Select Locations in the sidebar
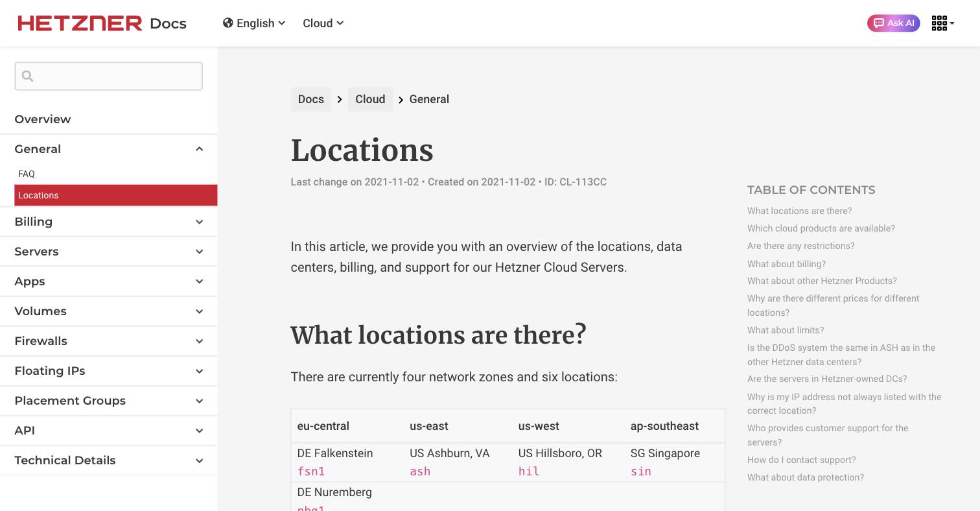This screenshot has width=980, height=511. point(116,195)
